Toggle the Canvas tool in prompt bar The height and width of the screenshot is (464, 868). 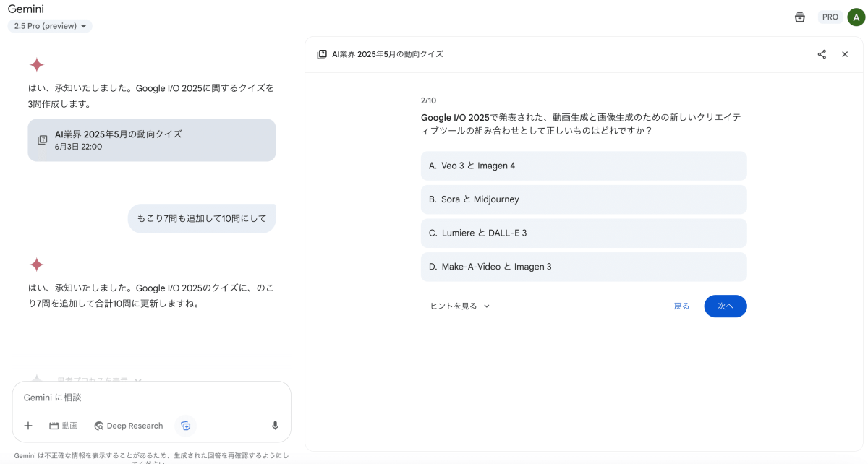[x=186, y=426]
